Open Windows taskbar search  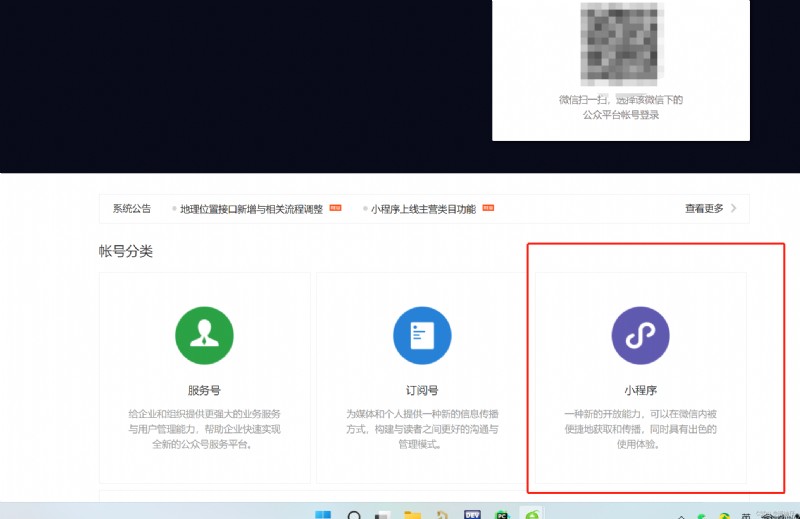point(354,514)
